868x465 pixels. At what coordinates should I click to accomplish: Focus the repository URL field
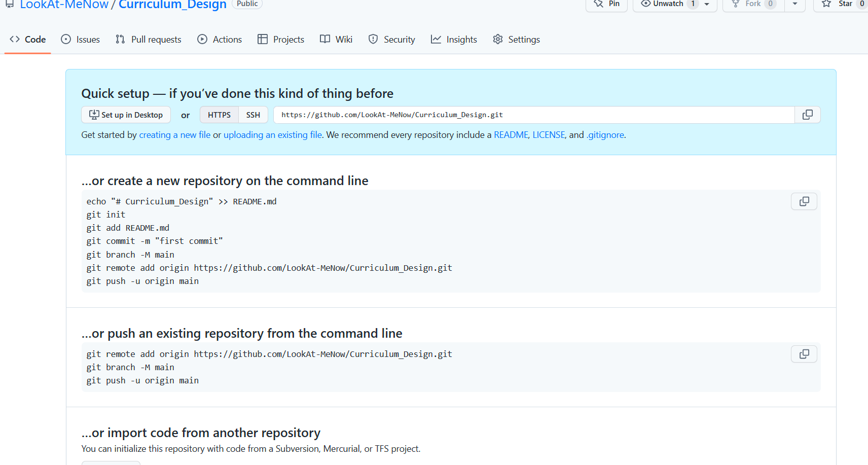coord(534,115)
